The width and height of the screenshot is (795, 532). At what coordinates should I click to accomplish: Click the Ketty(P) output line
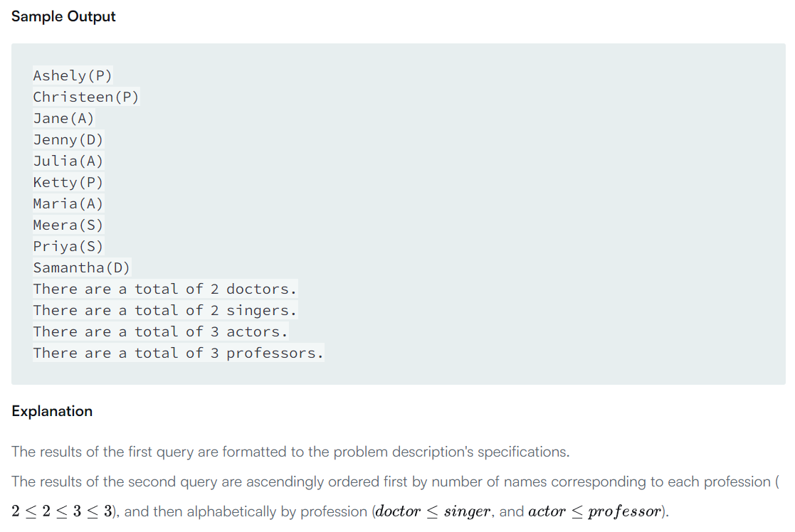[68, 182]
